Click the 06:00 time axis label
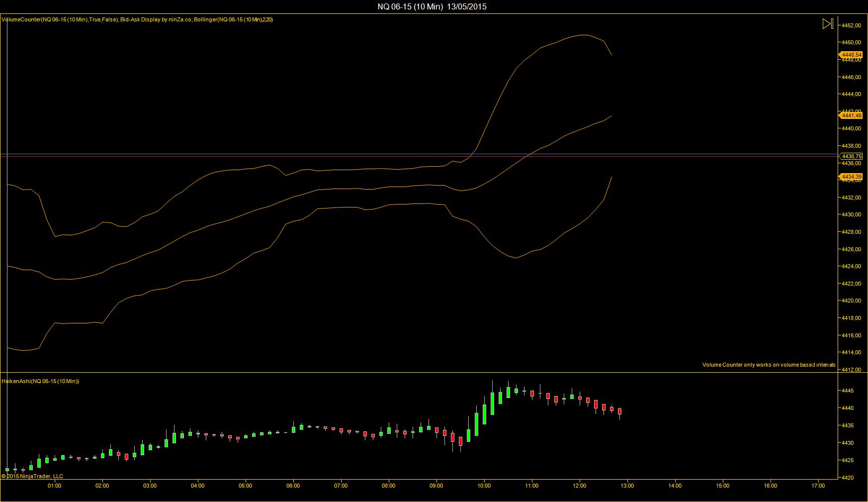Screen dimensions: 868x502 pyautogui.click(x=293, y=486)
